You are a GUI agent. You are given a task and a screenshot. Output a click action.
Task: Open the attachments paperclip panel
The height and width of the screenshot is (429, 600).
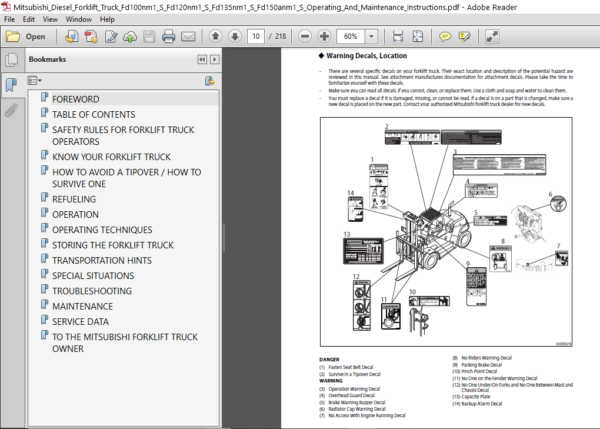point(11,110)
